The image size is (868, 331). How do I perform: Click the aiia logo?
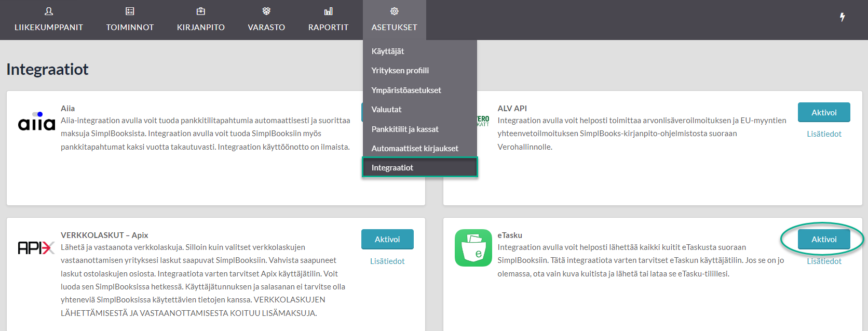(x=36, y=121)
